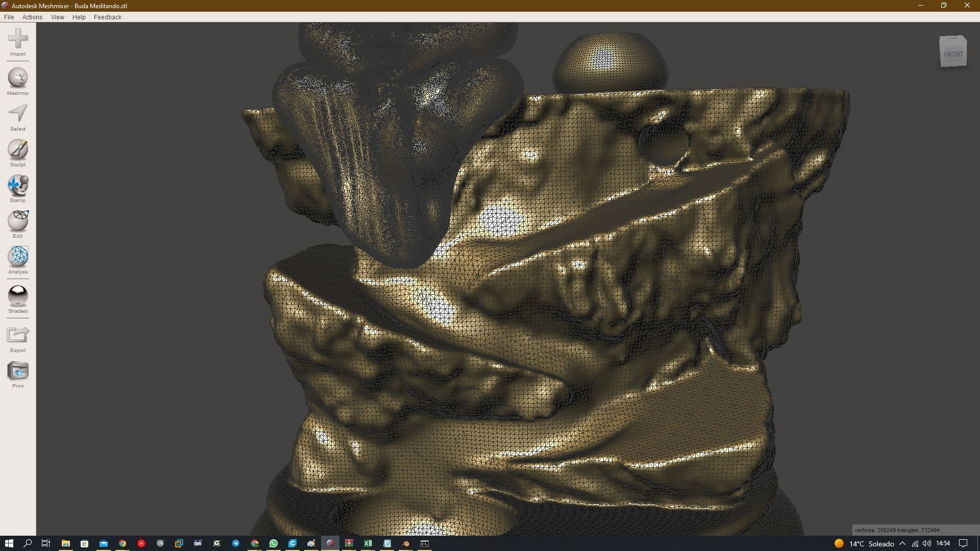
Task: Click the 14:54 system clock
Action: pos(943,543)
